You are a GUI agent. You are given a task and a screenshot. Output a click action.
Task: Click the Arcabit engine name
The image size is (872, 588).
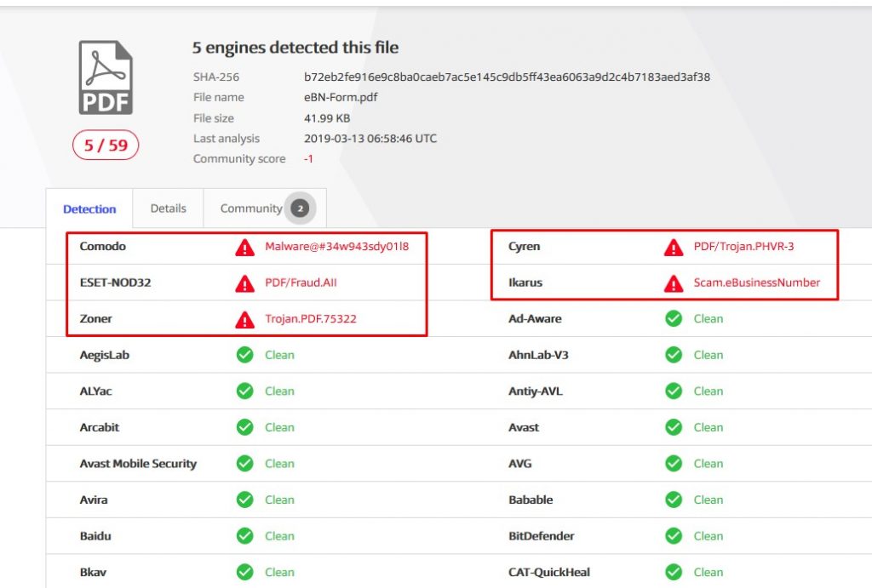coord(99,427)
